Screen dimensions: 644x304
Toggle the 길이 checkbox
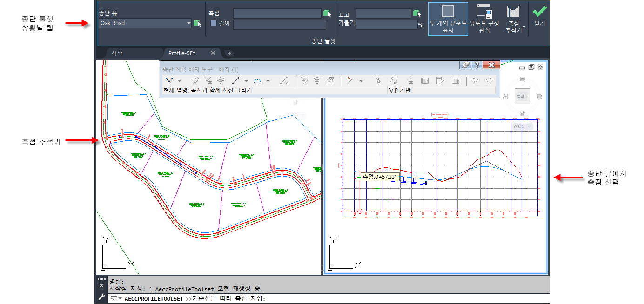pyautogui.click(x=214, y=23)
